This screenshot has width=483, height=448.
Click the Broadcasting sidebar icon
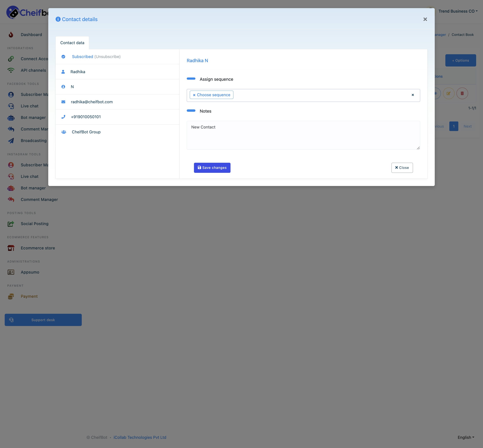click(11, 141)
